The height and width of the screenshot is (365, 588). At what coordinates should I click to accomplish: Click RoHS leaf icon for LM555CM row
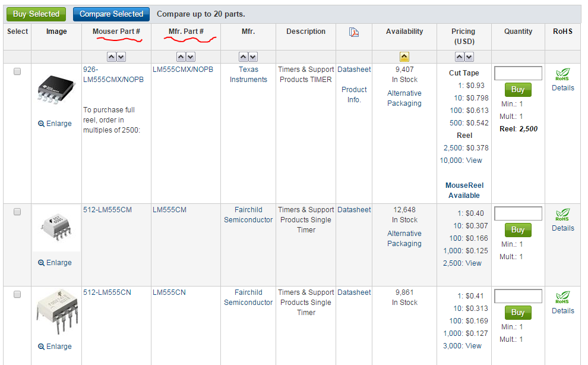tap(562, 215)
